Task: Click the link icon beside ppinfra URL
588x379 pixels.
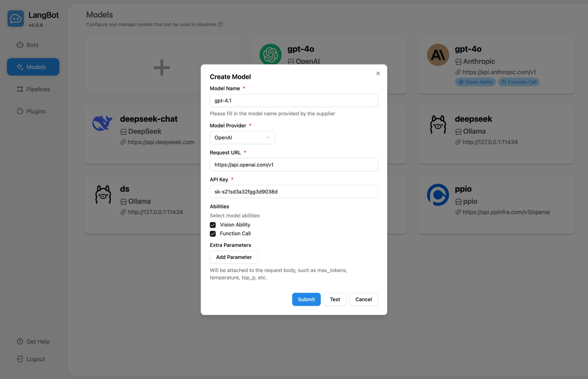Action: tap(458, 212)
